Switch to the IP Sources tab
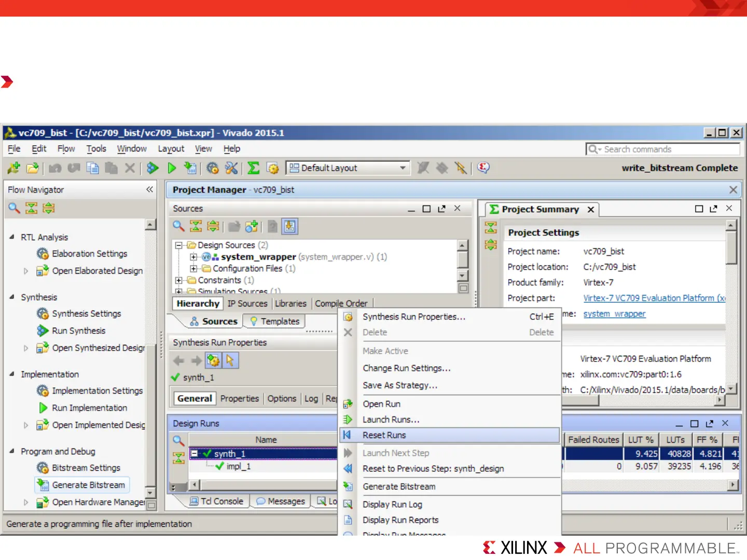The width and height of the screenshot is (747, 560). (247, 303)
